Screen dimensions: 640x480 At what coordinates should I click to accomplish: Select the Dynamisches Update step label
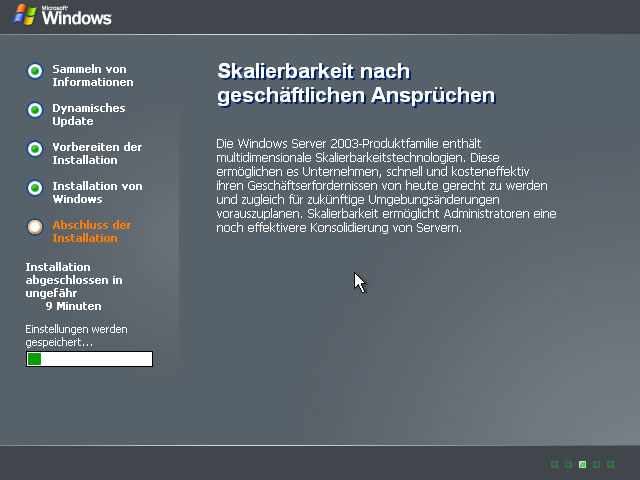point(89,114)
